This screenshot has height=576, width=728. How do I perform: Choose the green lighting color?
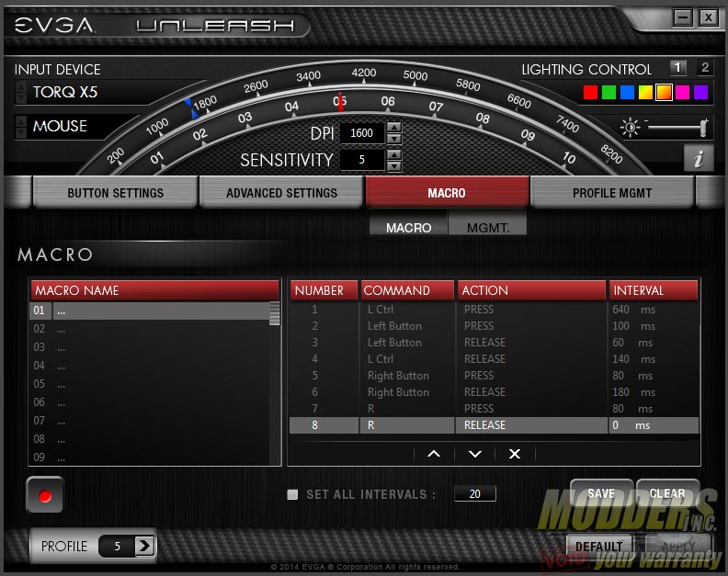point(609,93)
